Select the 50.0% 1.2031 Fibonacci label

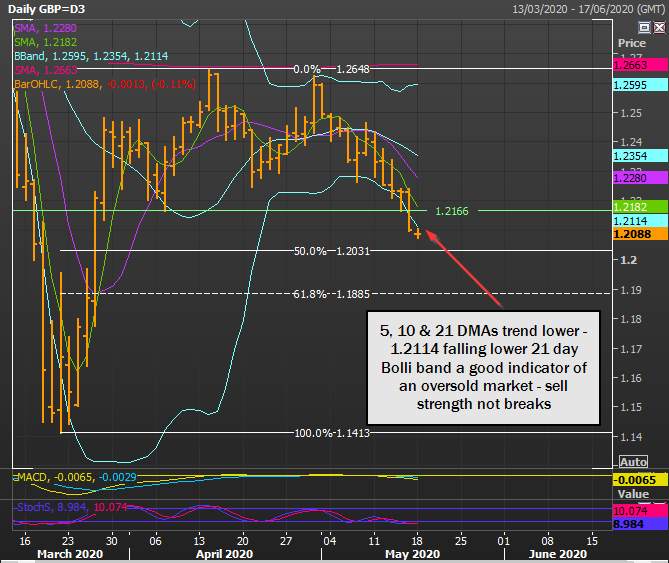pyautogui.click(x=331, y=251)
